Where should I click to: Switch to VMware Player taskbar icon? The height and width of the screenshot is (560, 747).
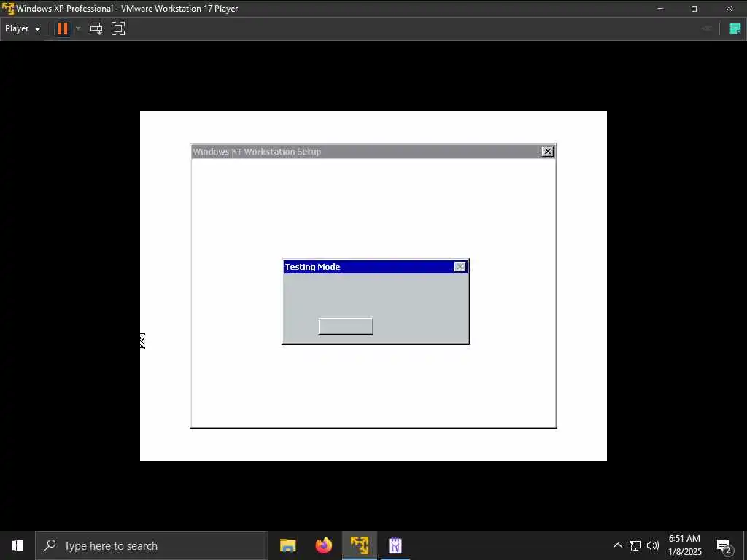[360, 545]
